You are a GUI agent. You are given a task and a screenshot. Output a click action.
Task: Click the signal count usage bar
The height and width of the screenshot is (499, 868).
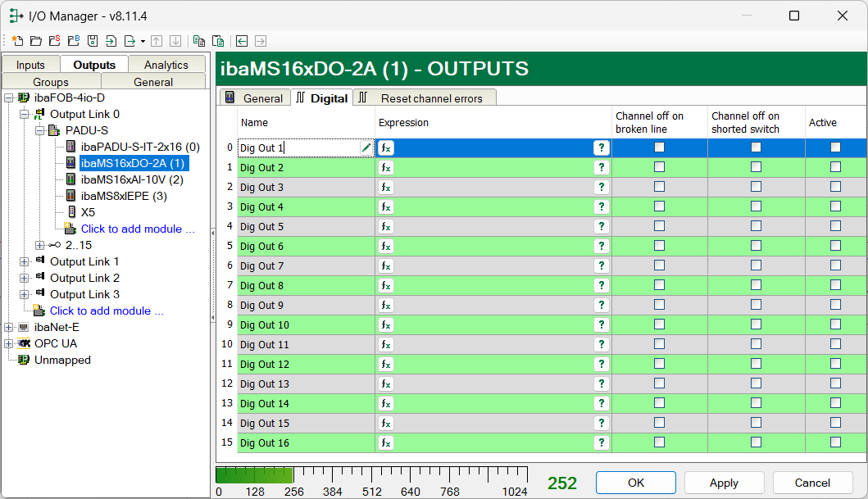(x=371, y=474)
